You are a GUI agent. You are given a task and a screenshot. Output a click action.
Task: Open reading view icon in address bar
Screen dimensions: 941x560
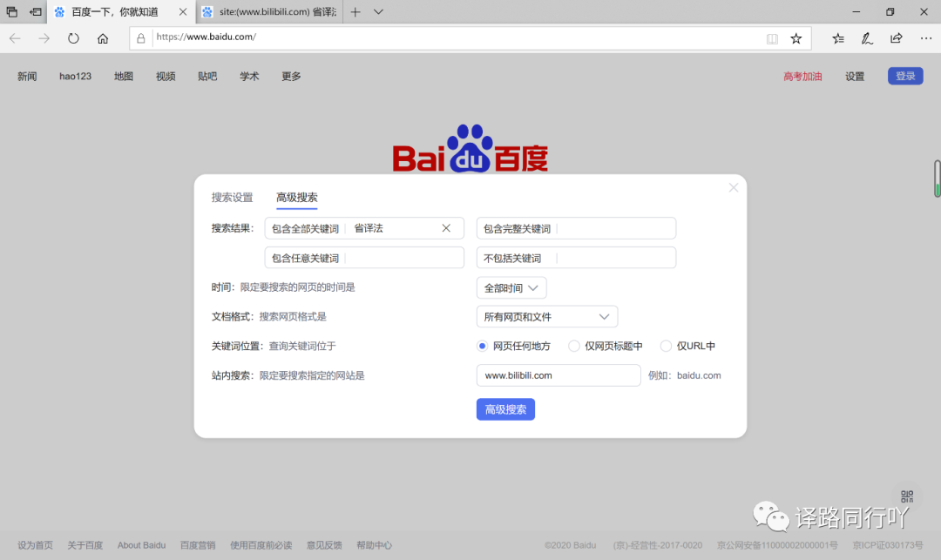(x=772, y=38)
